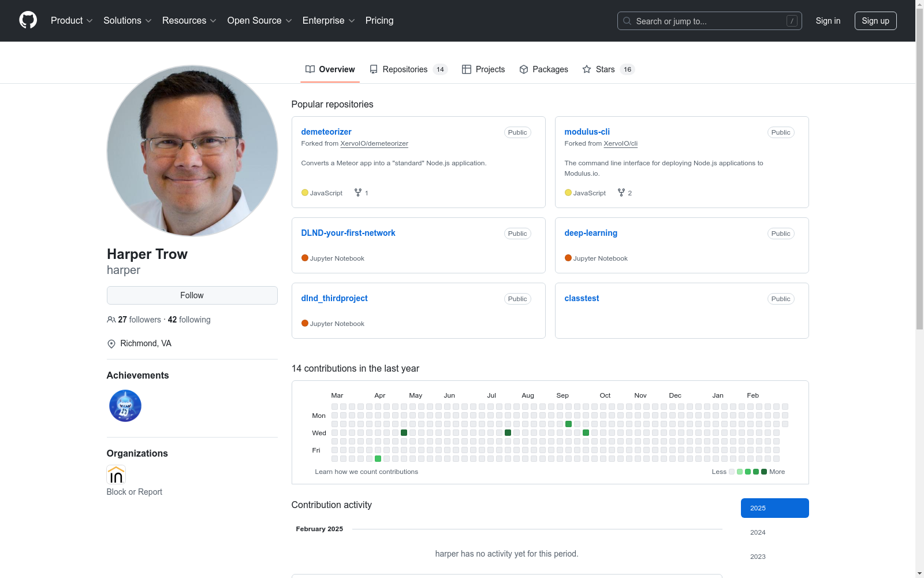Image resolution: width=924 pixels, height=578 pixels.
Task: Click the dark green contribution cell in July
Action: 508,433
